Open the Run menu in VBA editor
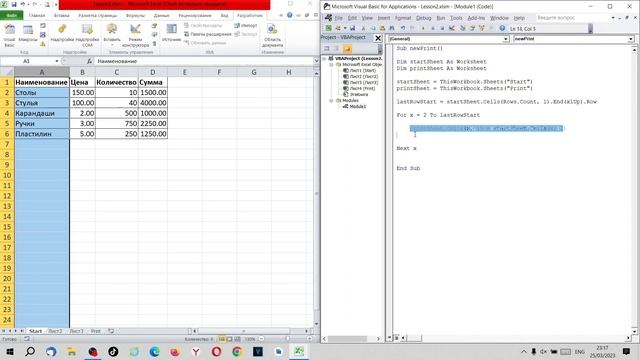The width and height of the screenshot is (640, 360). [x=441, y=18]
